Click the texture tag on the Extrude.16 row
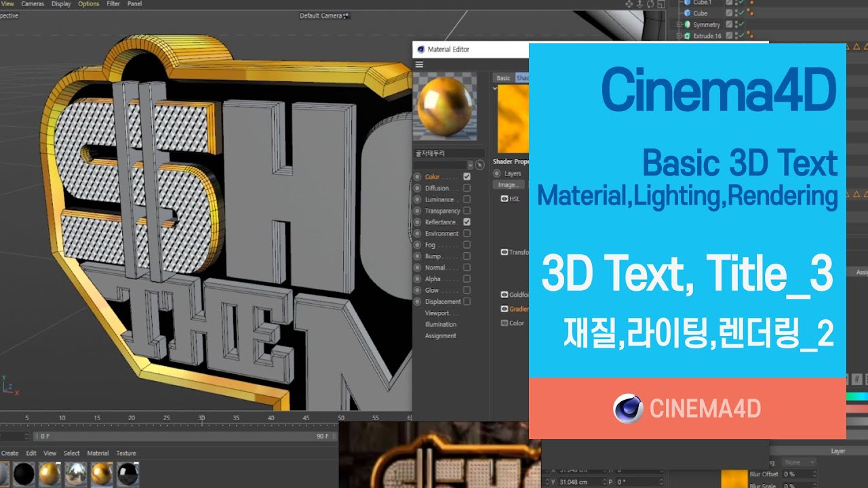The width and height of the screenshot is (868, 488). (751, 36)
